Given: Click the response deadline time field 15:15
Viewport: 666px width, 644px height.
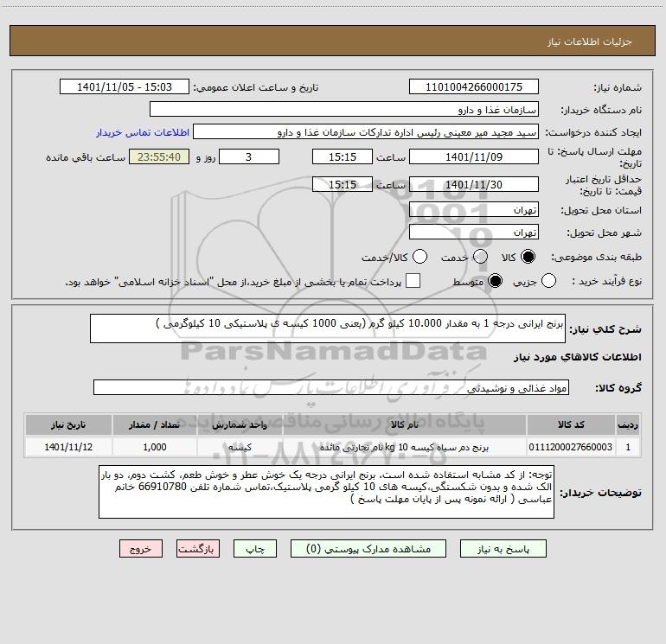Looking at the screenshot, I should coord(343,156).
